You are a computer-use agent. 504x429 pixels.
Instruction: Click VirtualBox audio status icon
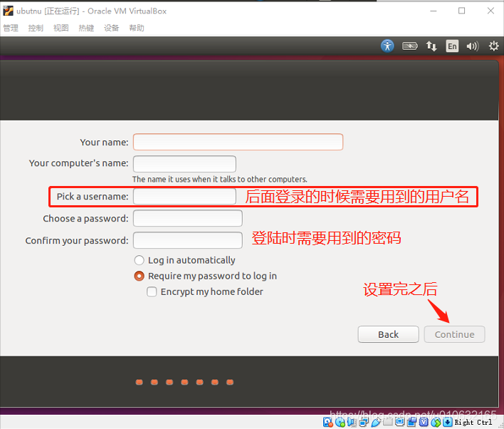pos(352,422)
